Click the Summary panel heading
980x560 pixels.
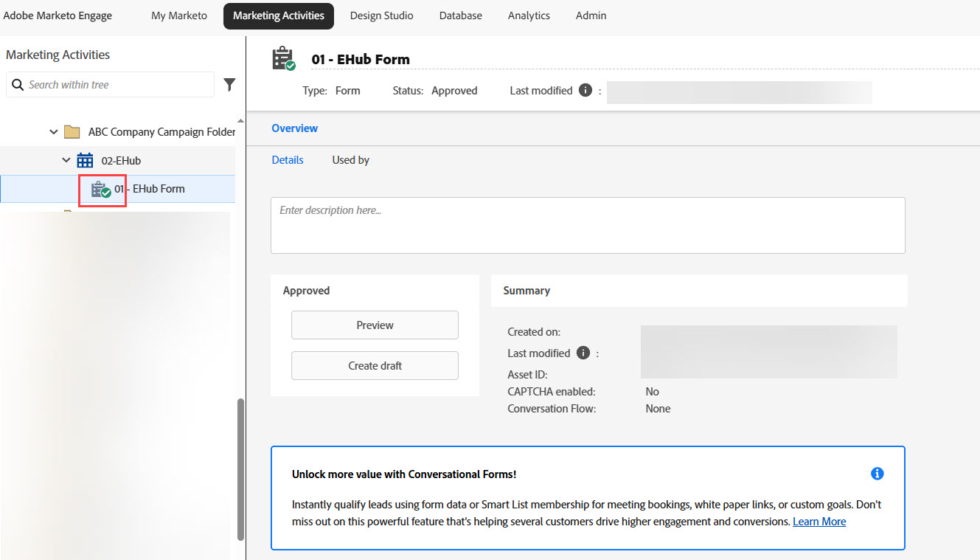click(527, 291)
